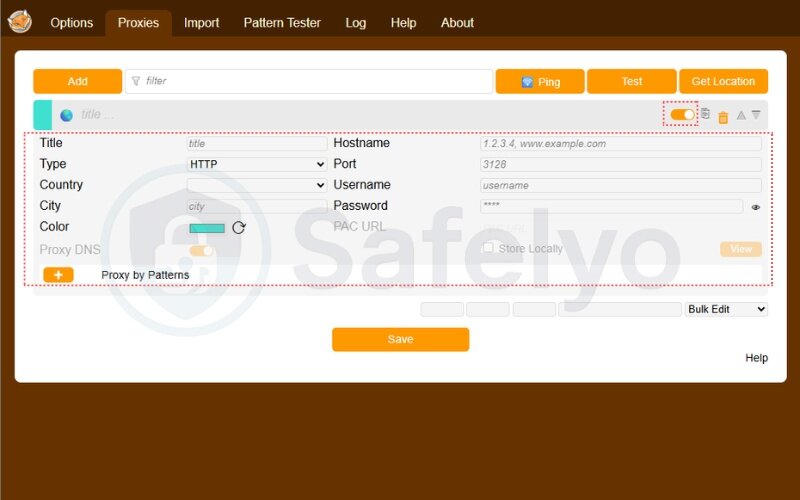Click the FoxyProxy fox logo
This screenshot has height=500, width=800.
click(20, 21)
